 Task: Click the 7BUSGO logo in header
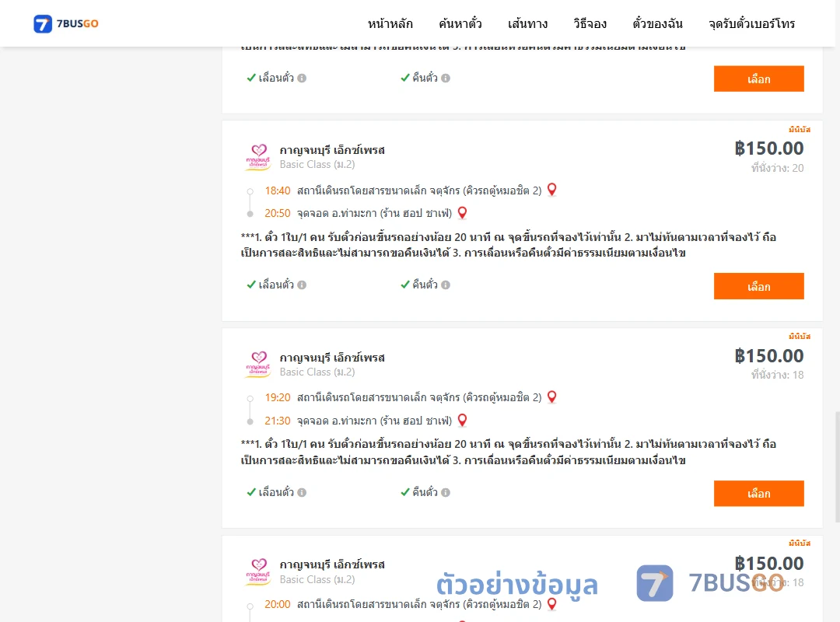coord(66,23)
